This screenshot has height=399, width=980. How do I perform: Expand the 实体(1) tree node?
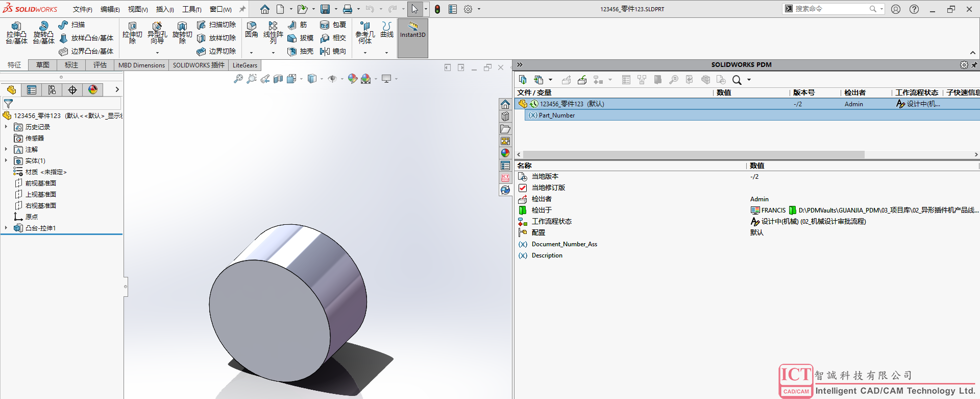point(6,160)
